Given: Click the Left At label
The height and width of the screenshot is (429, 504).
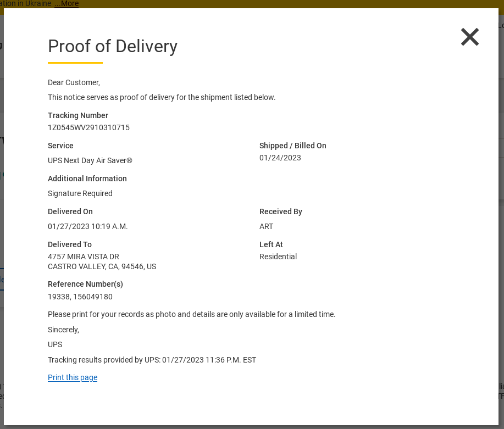Looking at the screenshot, I should pyautogui.click(x=271, y=244).
